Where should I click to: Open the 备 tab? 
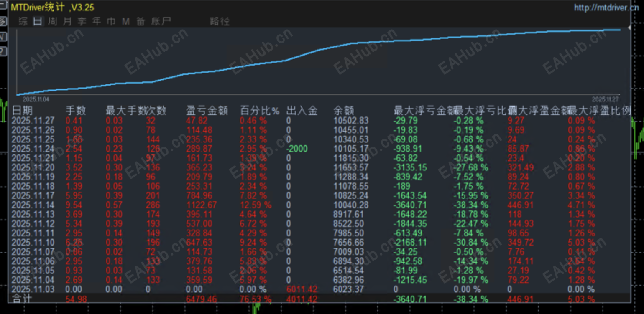click(x=141, y=21)
